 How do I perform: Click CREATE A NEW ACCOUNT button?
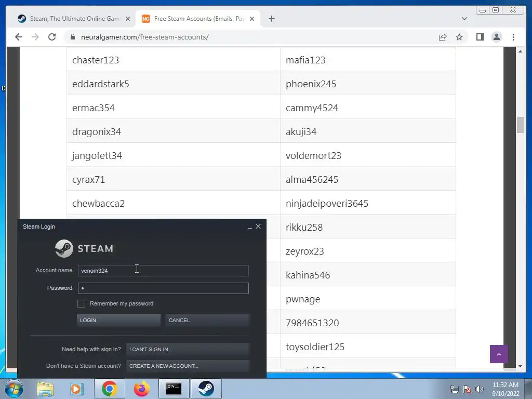pos(188,366)
